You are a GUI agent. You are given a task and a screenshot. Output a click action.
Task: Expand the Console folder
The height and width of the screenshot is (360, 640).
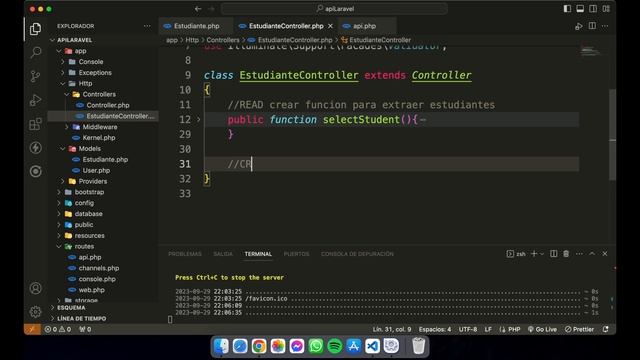pos(62,62)
